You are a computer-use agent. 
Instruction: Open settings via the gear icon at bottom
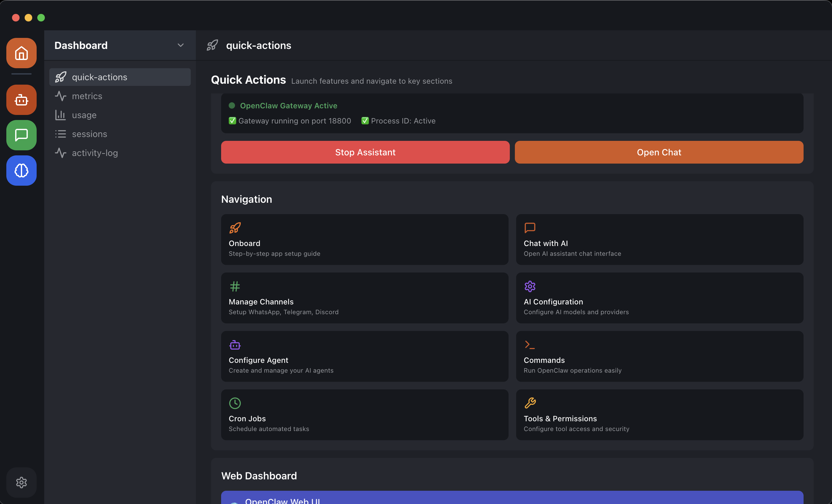[x=21, y=482]
